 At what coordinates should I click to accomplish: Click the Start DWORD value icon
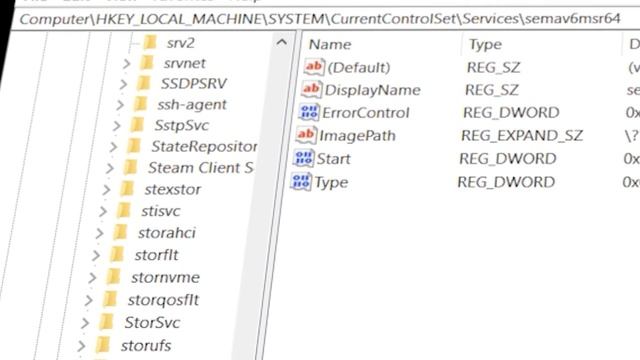[303, 158]
